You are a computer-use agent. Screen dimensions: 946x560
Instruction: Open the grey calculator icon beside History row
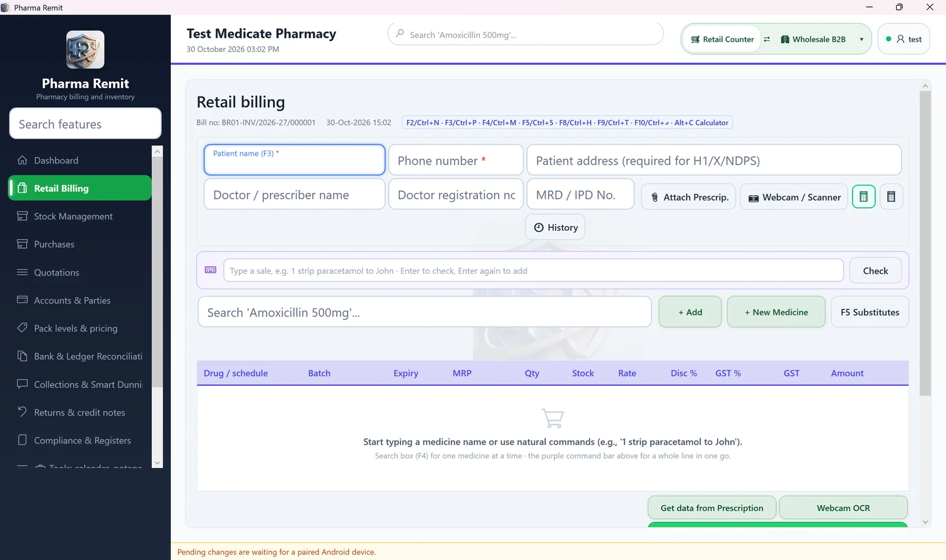click(891, 197)
